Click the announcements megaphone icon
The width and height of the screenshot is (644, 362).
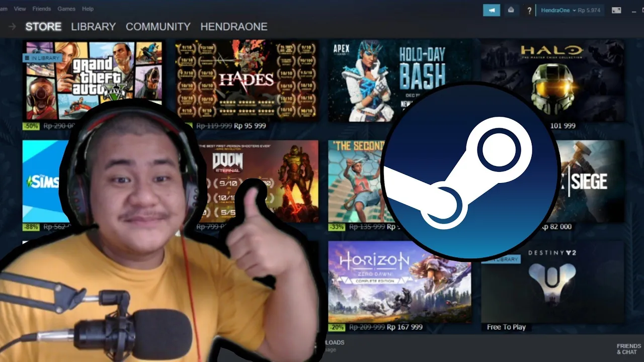pyautogui.click(x=492, y=10)
